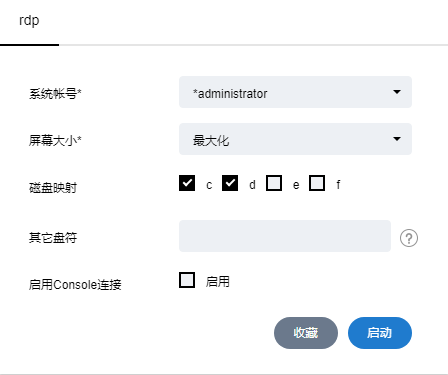Screen dimensions: 448x375
Task: Click the 启用 label text
Action: 218,282
